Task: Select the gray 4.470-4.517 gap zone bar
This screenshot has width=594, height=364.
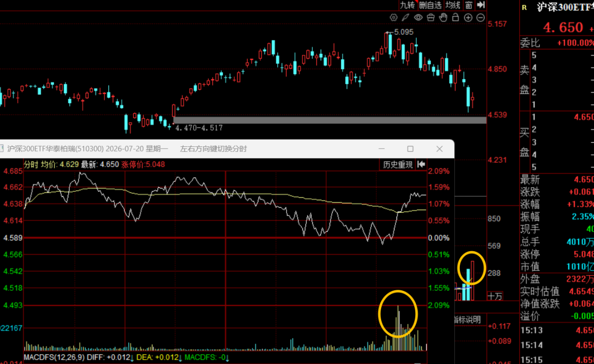Action: click(329, 120)
